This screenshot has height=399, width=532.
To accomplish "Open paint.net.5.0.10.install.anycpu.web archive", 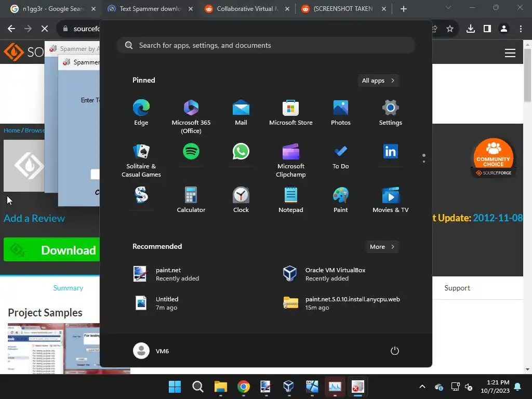I will (341, 303).
